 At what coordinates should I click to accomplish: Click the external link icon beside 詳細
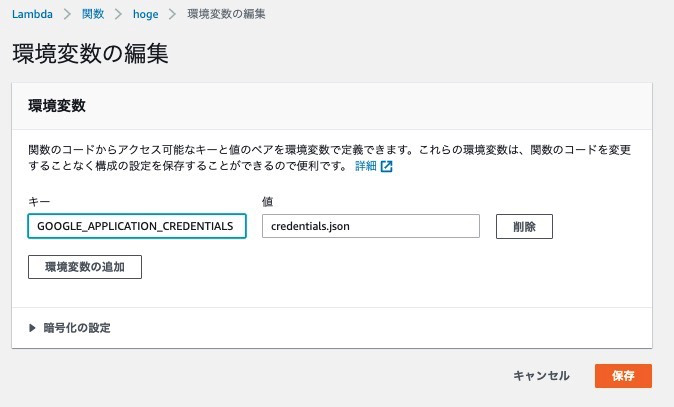(386, 166)
